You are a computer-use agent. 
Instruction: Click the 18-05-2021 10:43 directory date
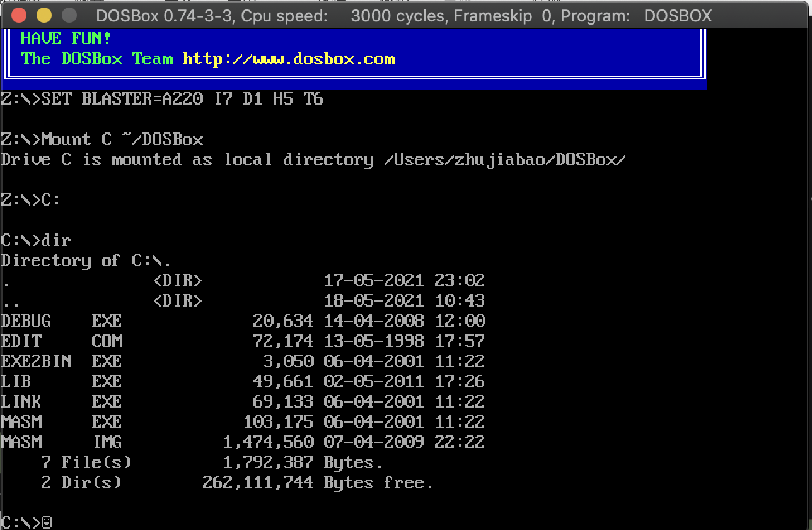[404, 301]
